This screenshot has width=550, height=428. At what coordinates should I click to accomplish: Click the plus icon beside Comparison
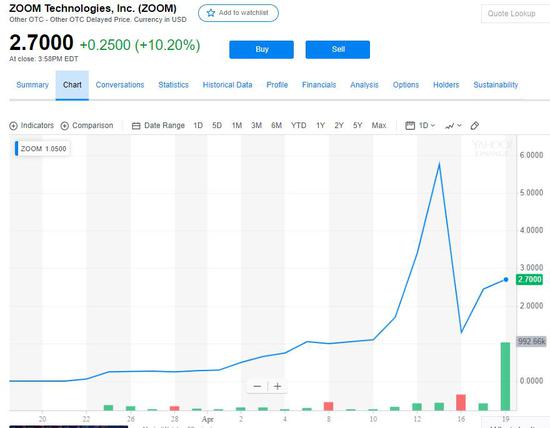click(x=65, y=126)
